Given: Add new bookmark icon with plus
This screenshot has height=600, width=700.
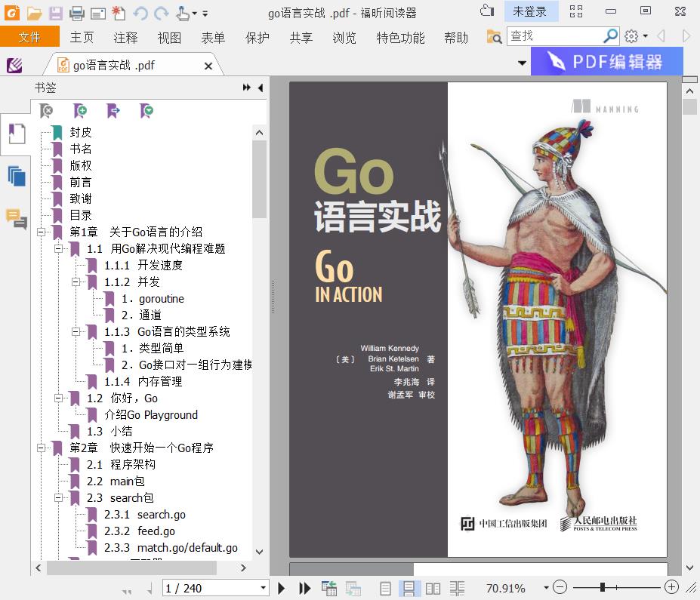Looking at the screenshot, I should coord(80,110).
